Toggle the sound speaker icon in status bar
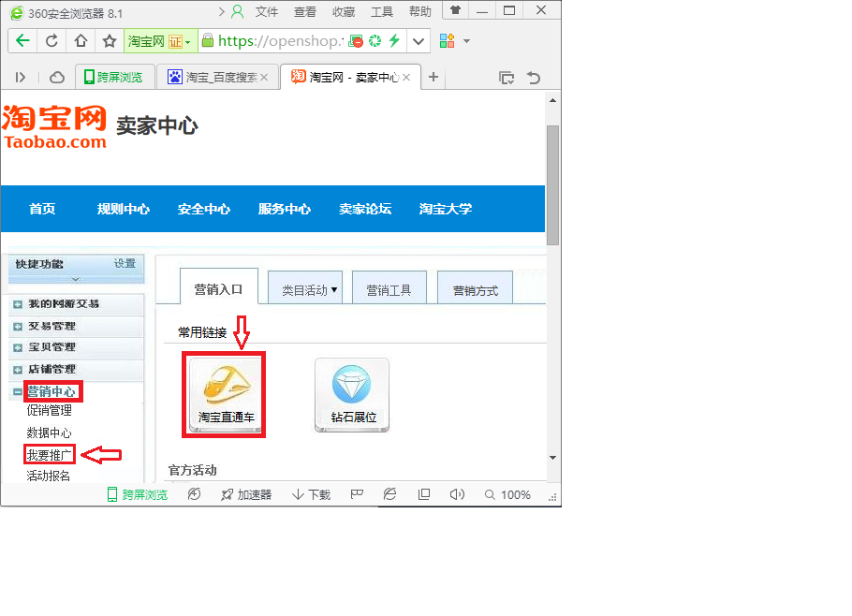This screenshot has width=852, height=616. click(x=457, y=494)
